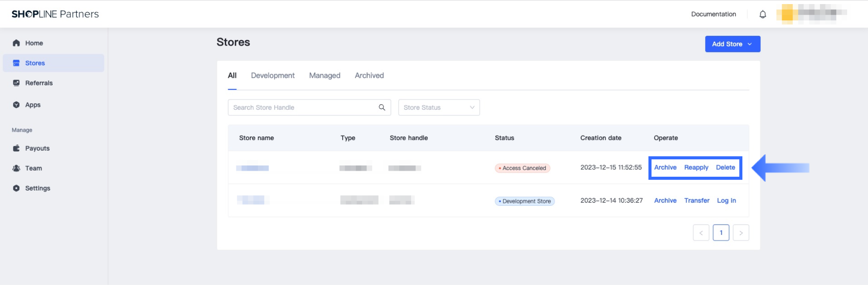868x285 pixels.
Task: Click the Apps icon in sidebar
Action: pyautogui.click(x=16, y=105)
